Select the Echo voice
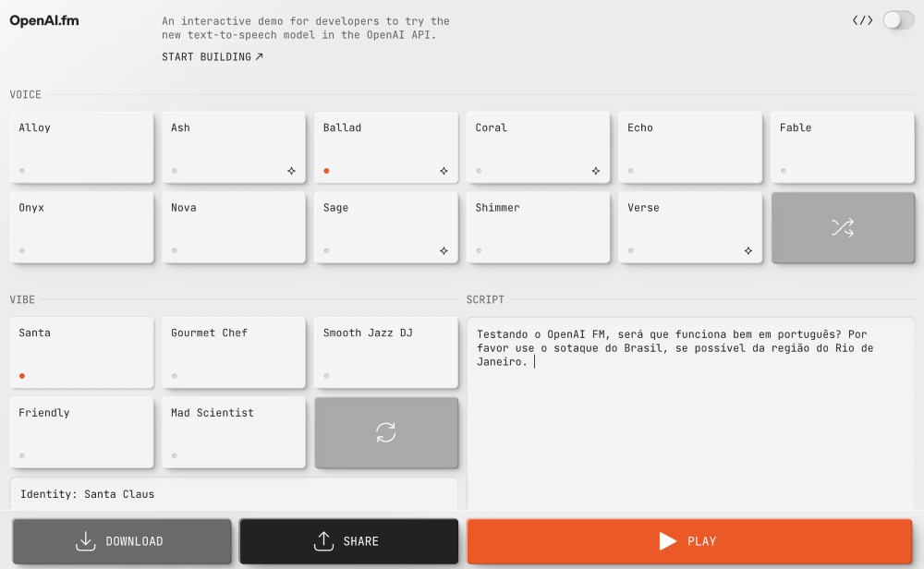This screenshot has width=924, height=569. click(690, 147)
